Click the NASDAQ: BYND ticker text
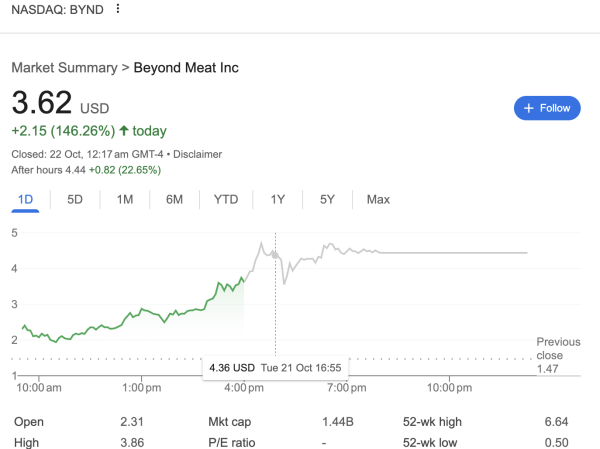Screen dimensions: 600x449 (x=57, y=9)
